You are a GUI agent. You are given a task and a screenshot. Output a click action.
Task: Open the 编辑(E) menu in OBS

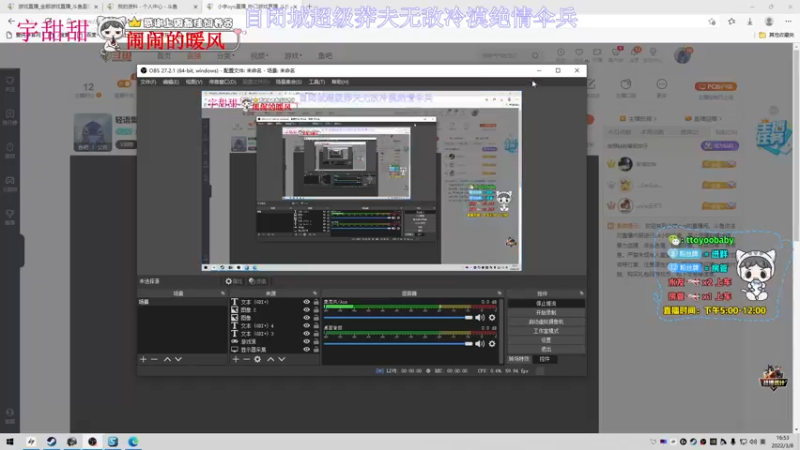(170, 82)
